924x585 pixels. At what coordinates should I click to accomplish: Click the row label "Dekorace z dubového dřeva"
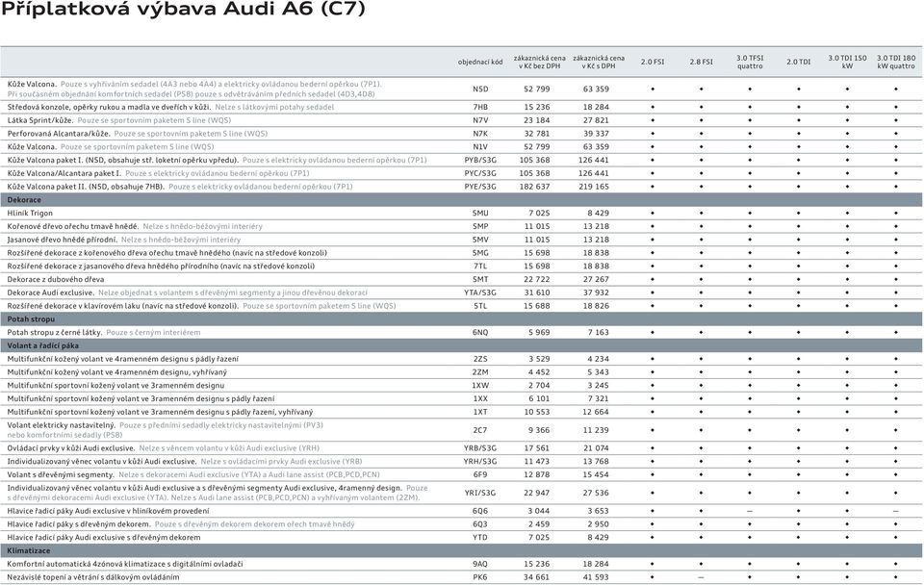56,279
